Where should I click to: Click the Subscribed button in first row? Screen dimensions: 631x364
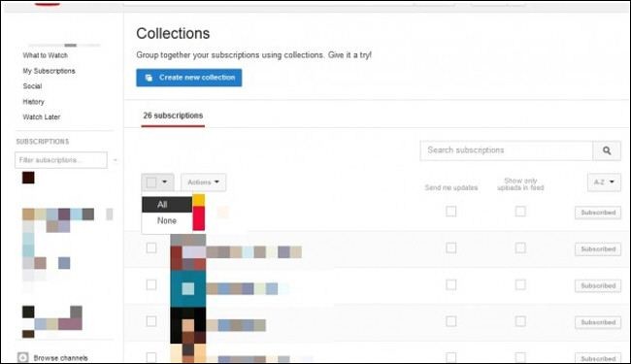tap(598, 213)
